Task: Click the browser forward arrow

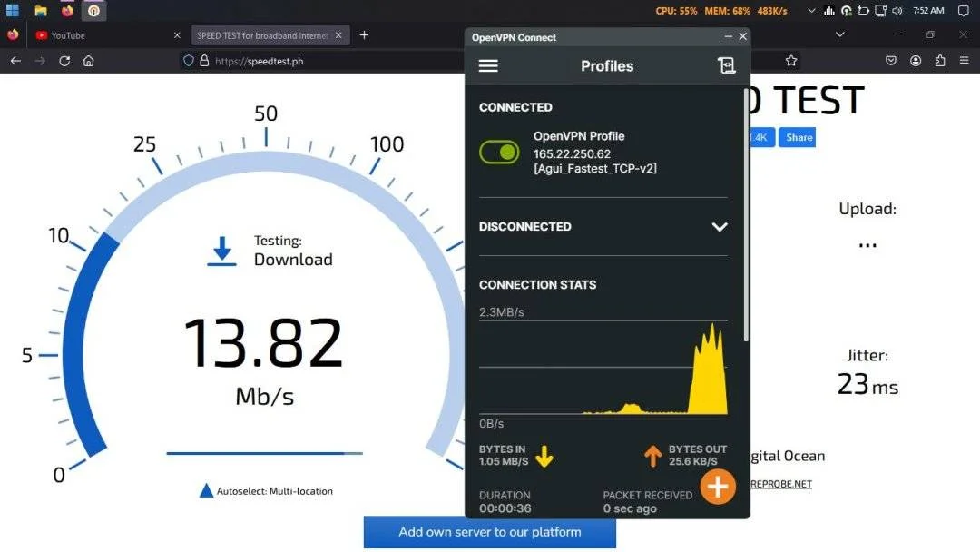Action: pyautogui.click(x=40, y=61)
